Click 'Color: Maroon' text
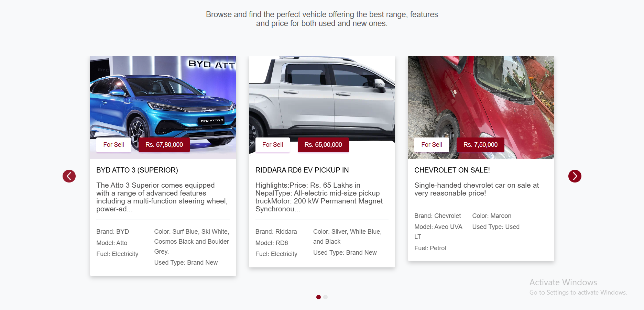 (492, 216)
